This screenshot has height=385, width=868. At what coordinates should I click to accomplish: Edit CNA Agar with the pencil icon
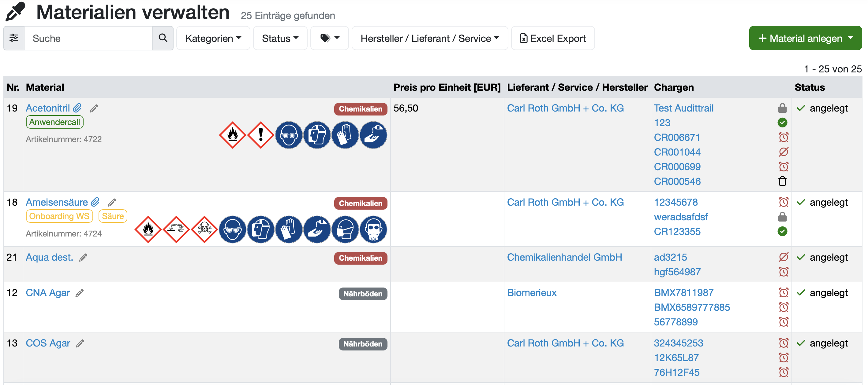[x=80, y=293]
